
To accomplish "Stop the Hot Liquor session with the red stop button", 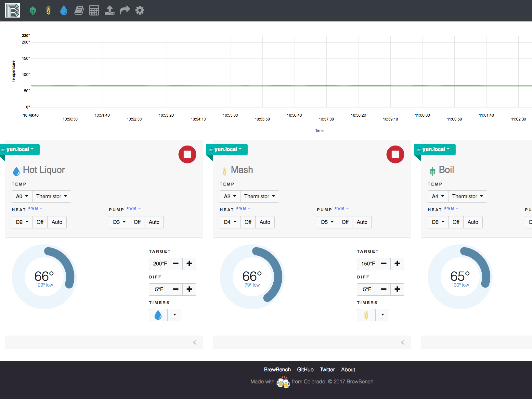I will 187,154.
